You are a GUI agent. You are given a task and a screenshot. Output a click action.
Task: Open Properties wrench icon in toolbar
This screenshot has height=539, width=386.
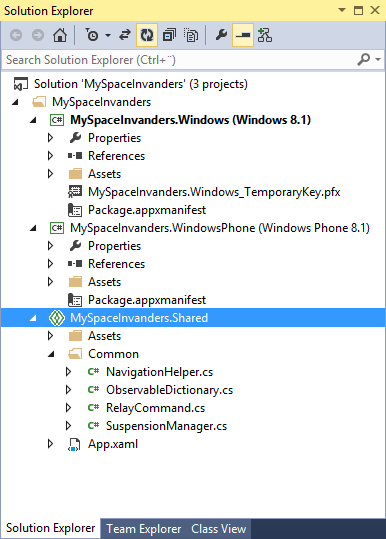(221, 35)
